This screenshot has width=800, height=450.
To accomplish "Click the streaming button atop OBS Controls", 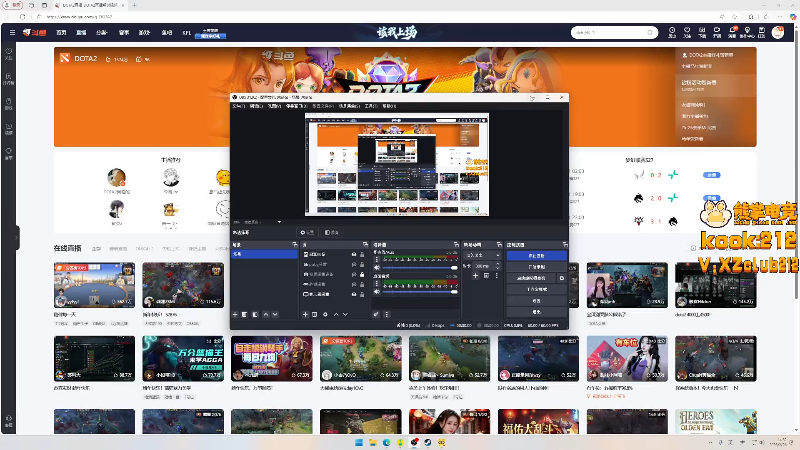I will click(x=537, y=256).
